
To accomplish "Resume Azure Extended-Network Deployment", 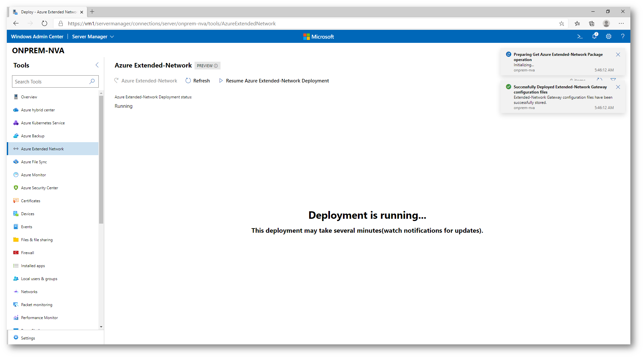I will 274,81.
